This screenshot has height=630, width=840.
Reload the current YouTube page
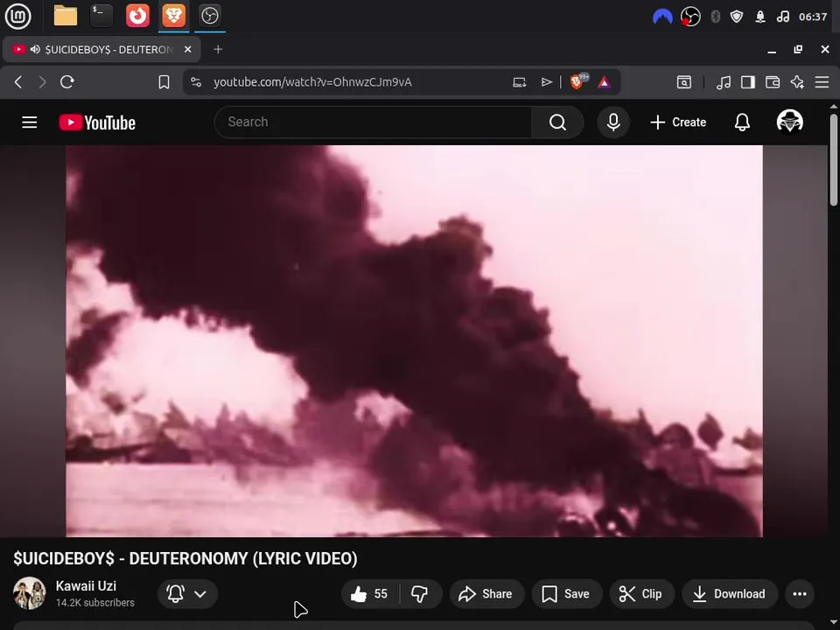67,82
